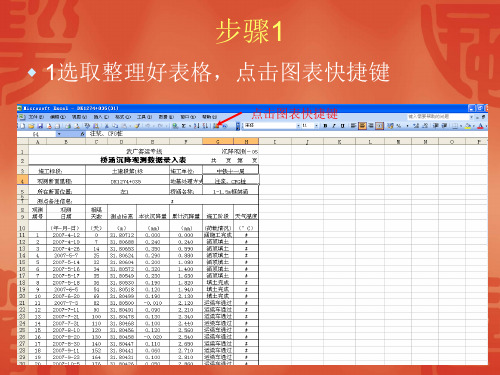Click the Open folder icon in the toolbar
This screenshot has height=375, width=500.
tap(31, 126)
